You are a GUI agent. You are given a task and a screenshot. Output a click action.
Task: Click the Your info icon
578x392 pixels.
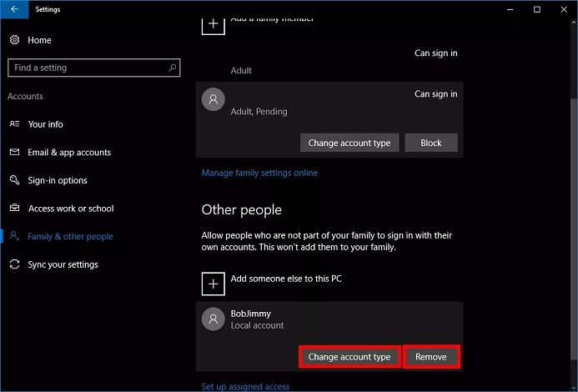click(14, 124)
